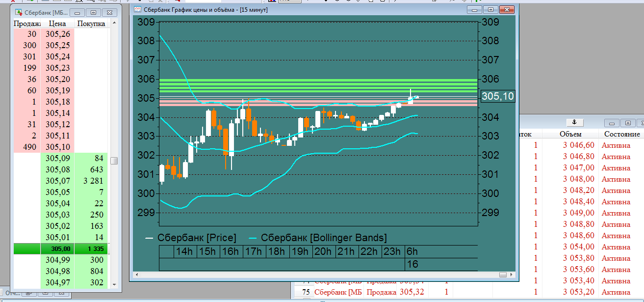
Task: Click sell quantity 301 at price 305,24
Action: pos(28,56)
